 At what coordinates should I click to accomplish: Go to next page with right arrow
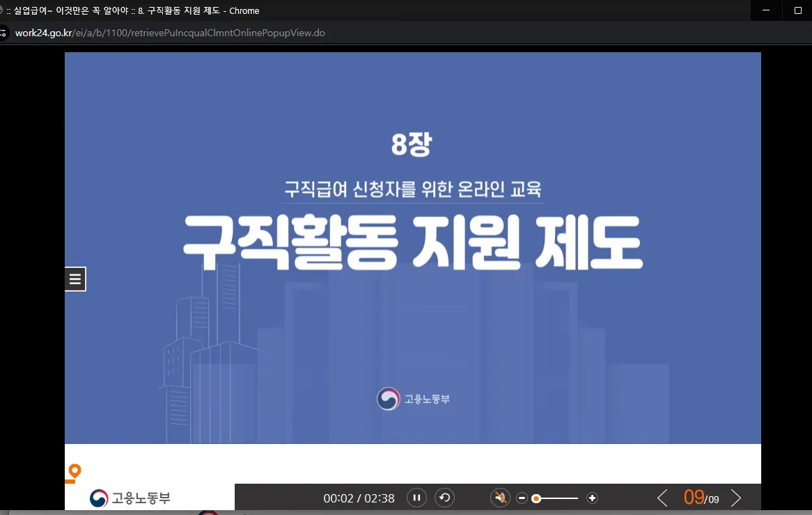pos(735,498)
